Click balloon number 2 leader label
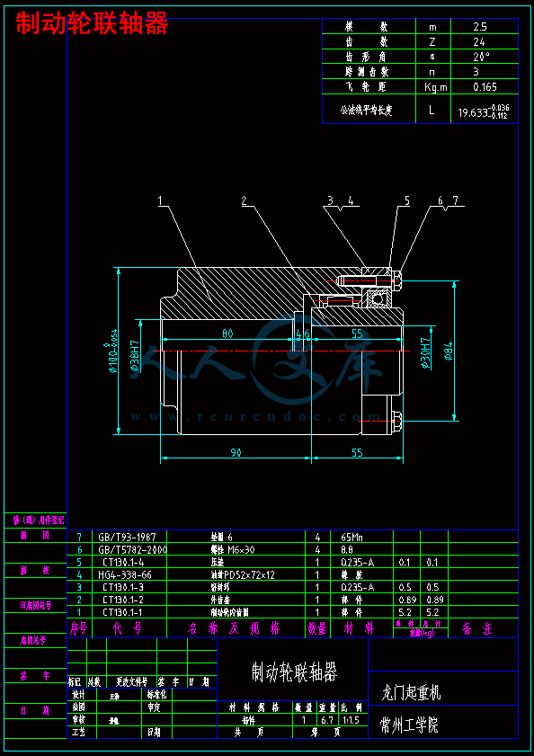Screen dimensions: 534x756 click(245, 201)
